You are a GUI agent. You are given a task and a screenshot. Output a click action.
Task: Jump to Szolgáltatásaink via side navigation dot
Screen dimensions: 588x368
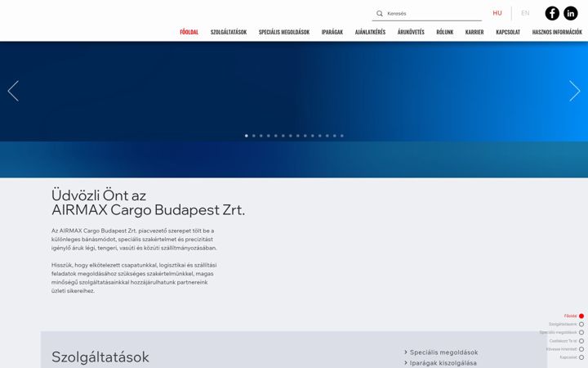pyautogui.click(x=581, y=325)
